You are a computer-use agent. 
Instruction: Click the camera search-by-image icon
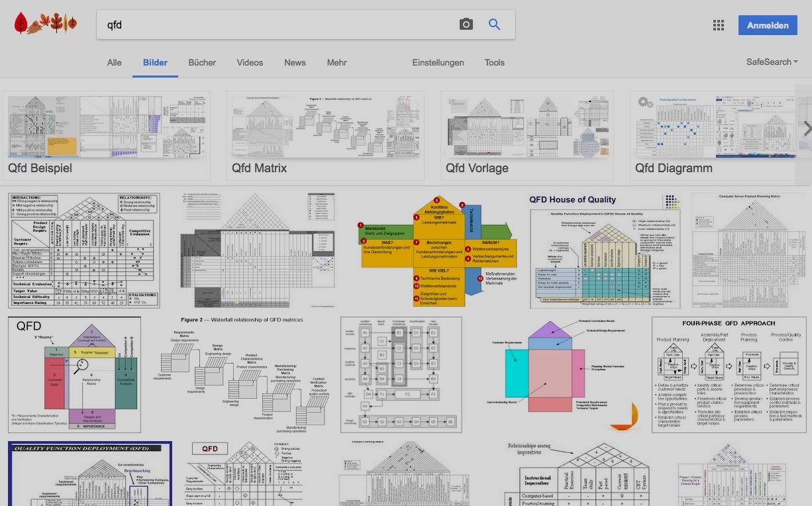point(466,25)
